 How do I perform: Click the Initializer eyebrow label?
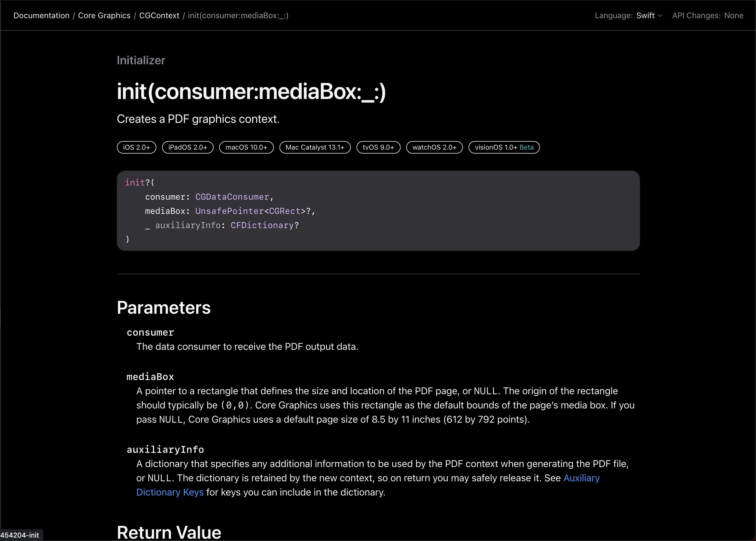[x=141, y=60]
